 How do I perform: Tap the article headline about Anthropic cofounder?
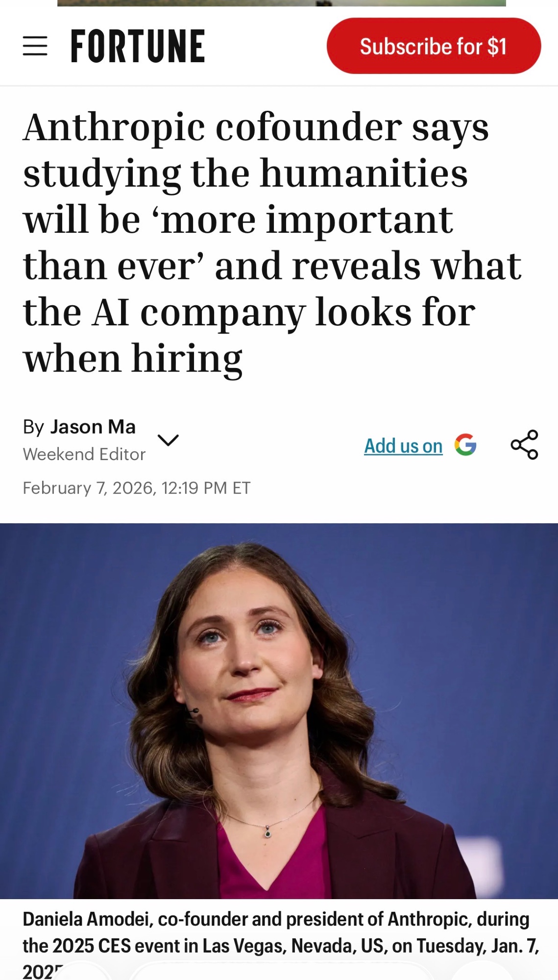272,243
